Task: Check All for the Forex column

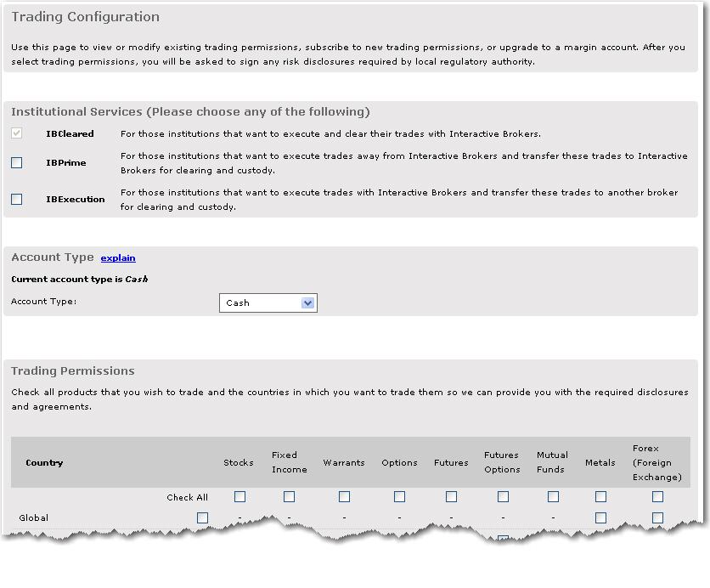Action: click(657, 496)
